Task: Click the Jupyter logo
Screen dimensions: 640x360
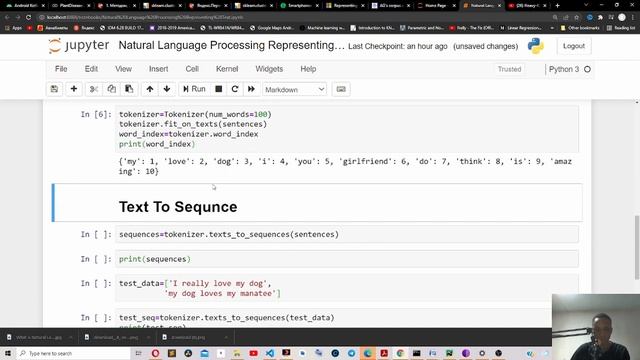Action: click(x=79, y=45)
